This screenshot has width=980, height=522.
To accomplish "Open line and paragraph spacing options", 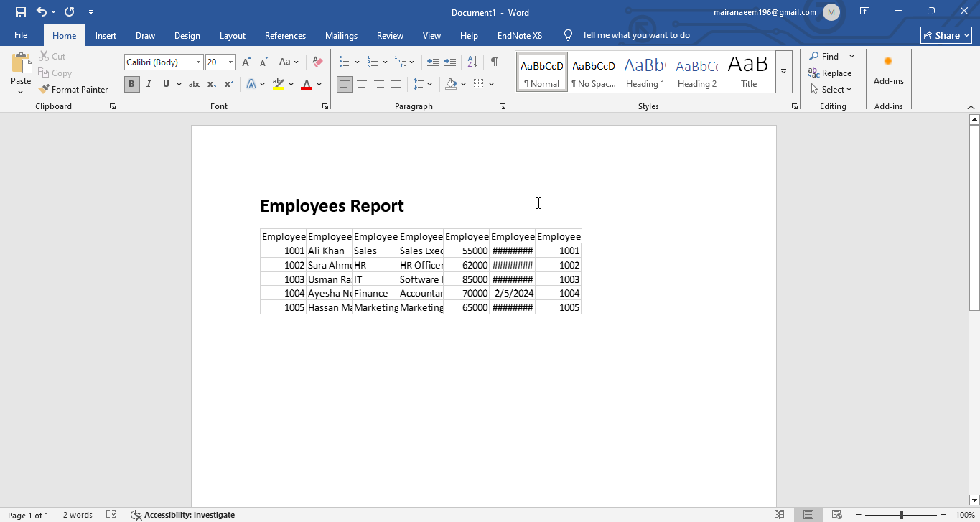I will [x=419, y=84].
